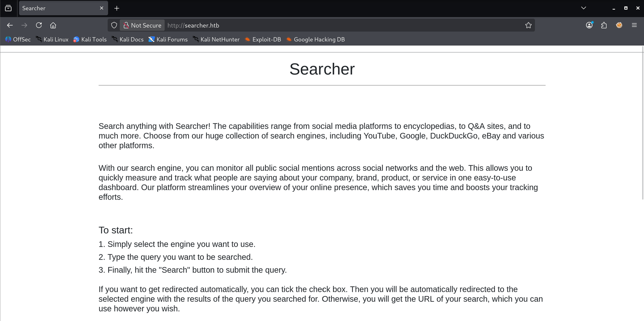Viewport: 644px width, 321px height.
Task: Open the home page icon
Action: click(x=53, y=25)
